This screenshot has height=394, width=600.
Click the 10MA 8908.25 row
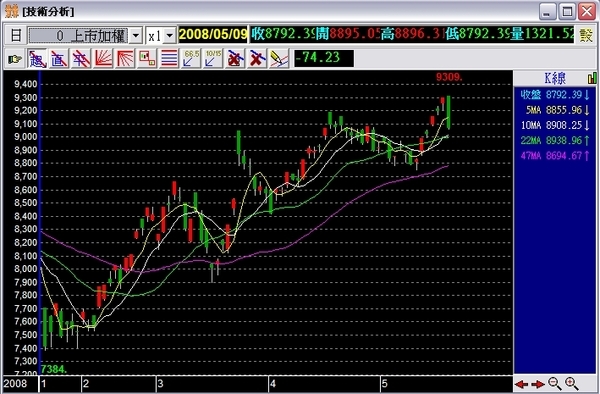coord(555,125)
